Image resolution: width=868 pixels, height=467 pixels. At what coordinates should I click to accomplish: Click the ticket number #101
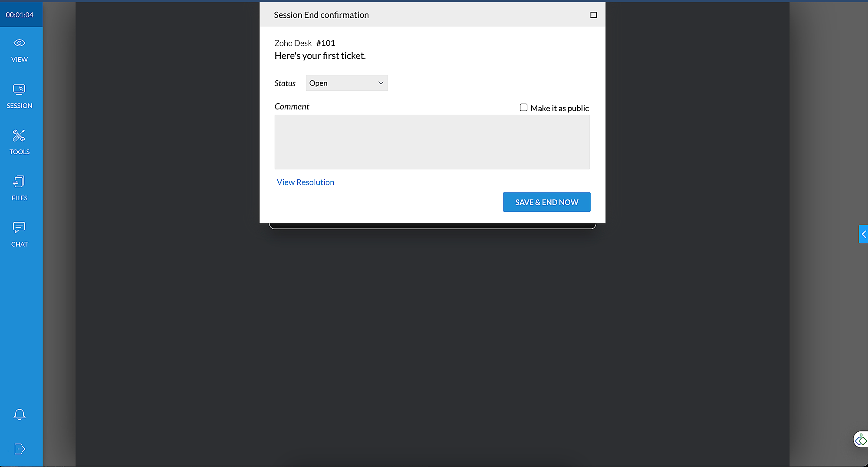point(325,43)
